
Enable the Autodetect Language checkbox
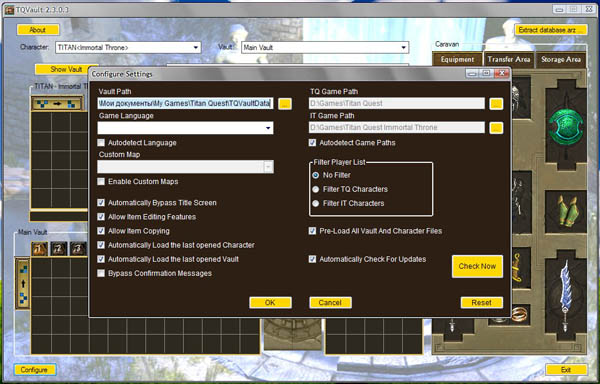(101, 143)
